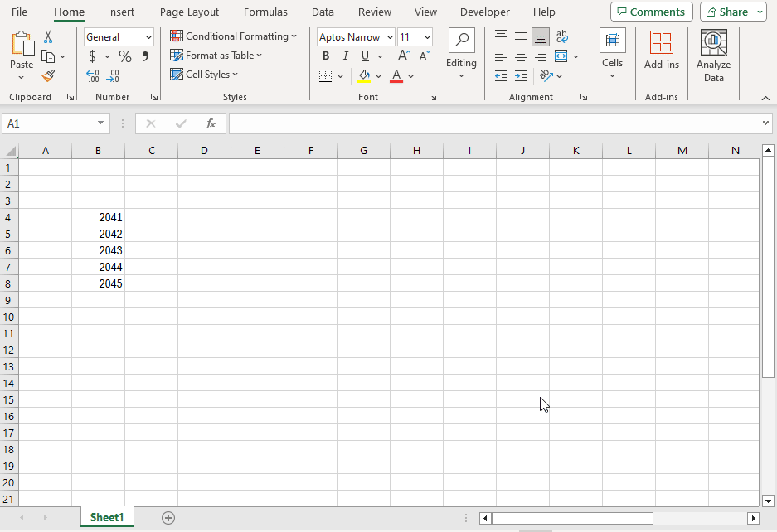Click horizontal scrollbar right arrow
This screenshot has height=532, width=777.
point(753,518)
